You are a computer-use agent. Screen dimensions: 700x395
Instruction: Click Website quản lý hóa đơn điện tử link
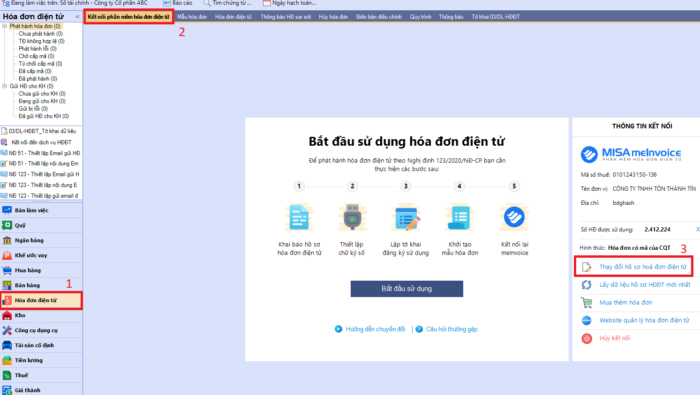pyautogui.click(x=644, y=320)
